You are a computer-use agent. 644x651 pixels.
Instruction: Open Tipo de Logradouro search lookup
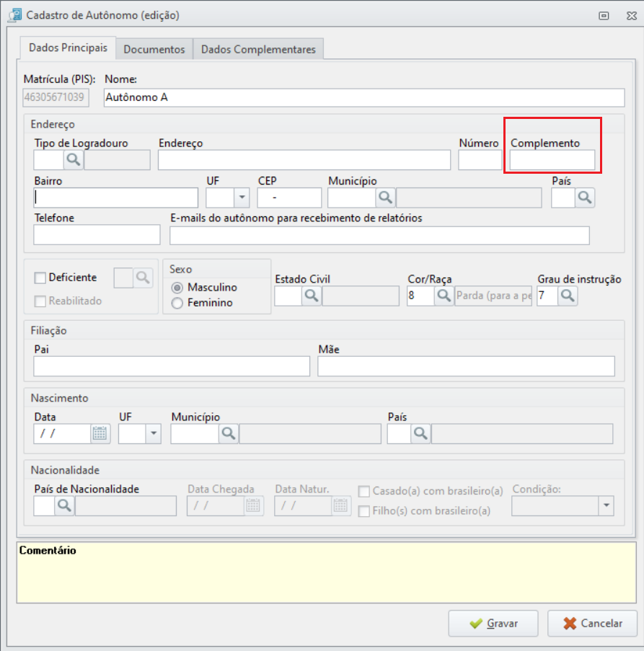tap(74, 160)
